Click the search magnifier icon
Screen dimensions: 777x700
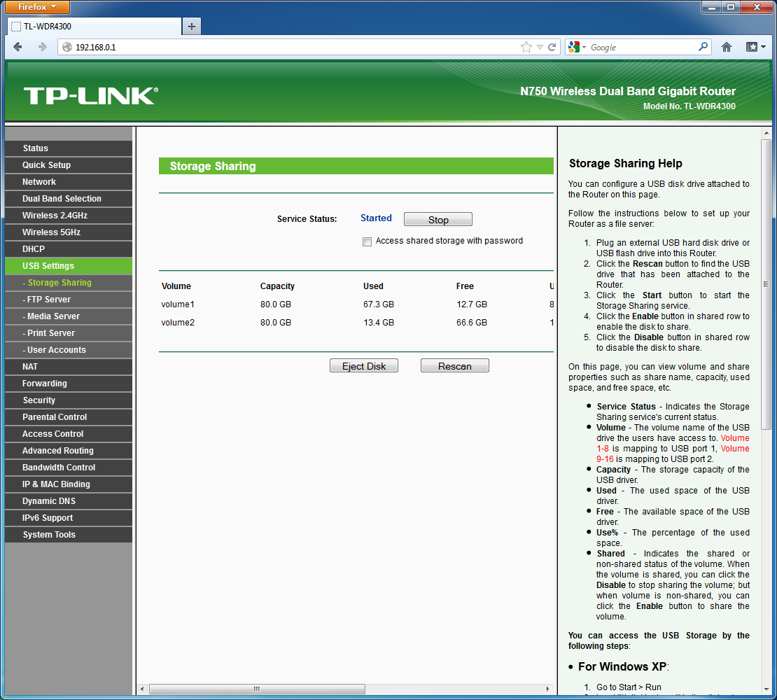point(703,47)
